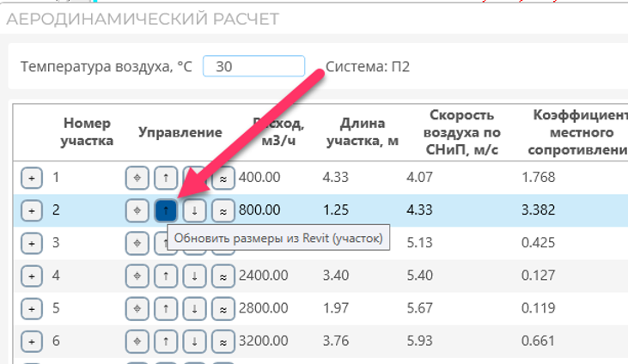Viewport: 628px width, 364px height.
Task: Click section number 5 in the table
Action: click(56, 308)
